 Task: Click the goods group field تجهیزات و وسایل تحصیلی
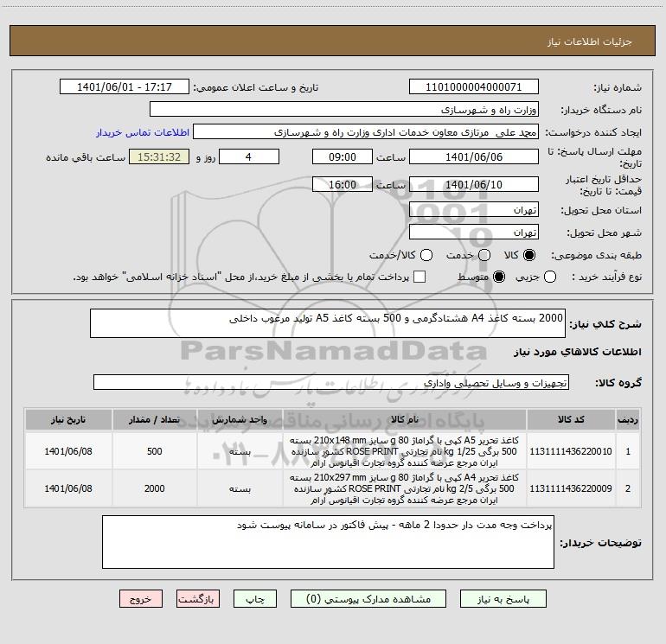(x=331, y=382)
